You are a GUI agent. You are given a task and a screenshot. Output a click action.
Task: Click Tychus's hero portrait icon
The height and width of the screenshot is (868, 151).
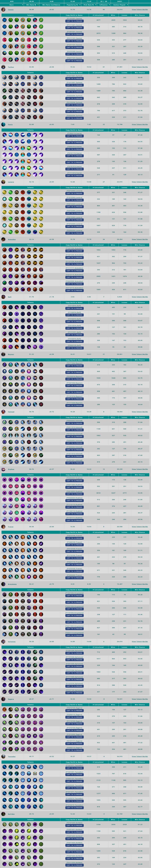pyautogui.click(x=3, y=67)
